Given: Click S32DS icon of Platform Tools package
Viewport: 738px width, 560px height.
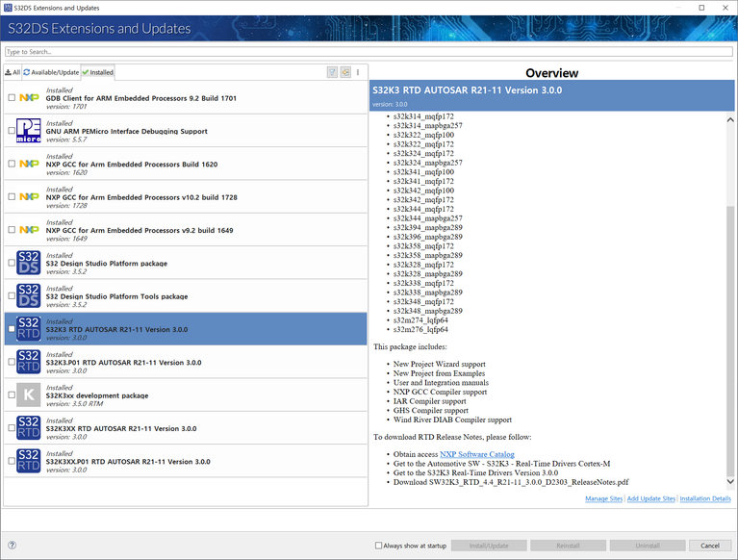Looking at the screenshot, I should pyautogui.click(x=29, y=295).
